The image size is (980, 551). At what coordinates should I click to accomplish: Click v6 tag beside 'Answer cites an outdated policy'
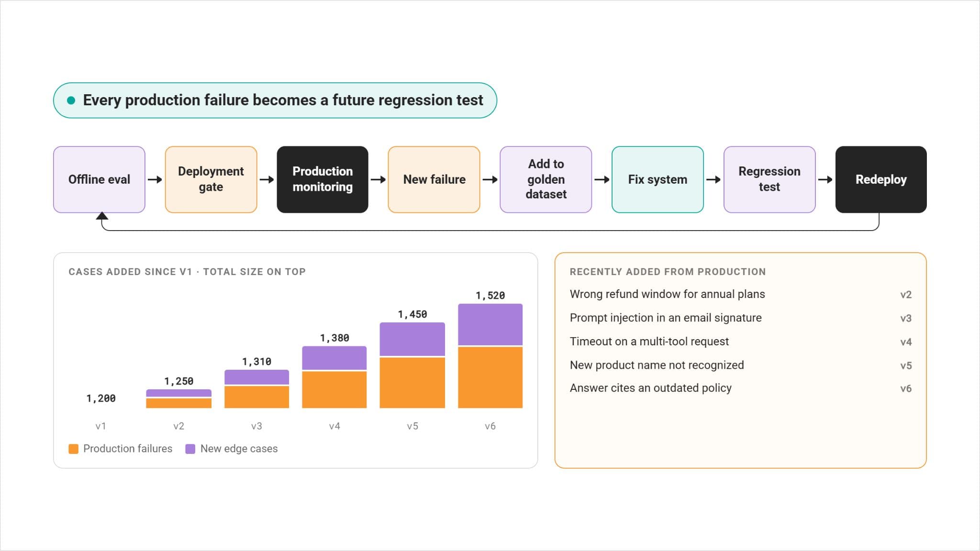(x=906, y=389)
